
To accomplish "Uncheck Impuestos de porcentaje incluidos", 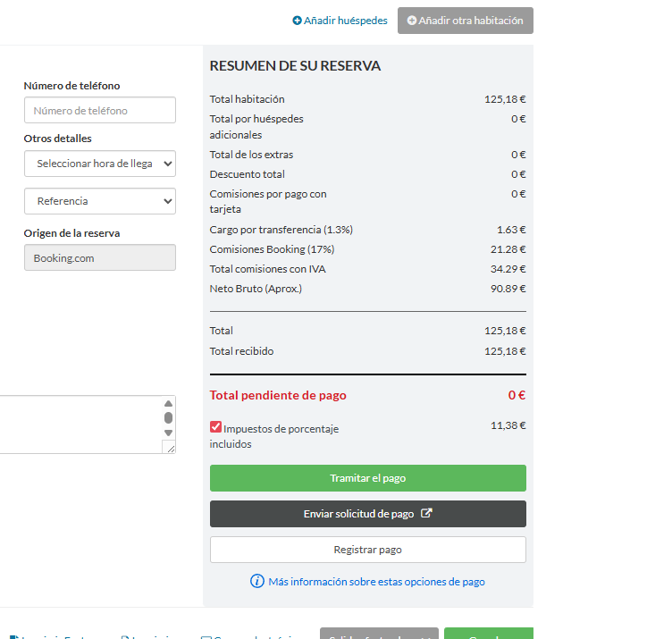I will point(215,427).
